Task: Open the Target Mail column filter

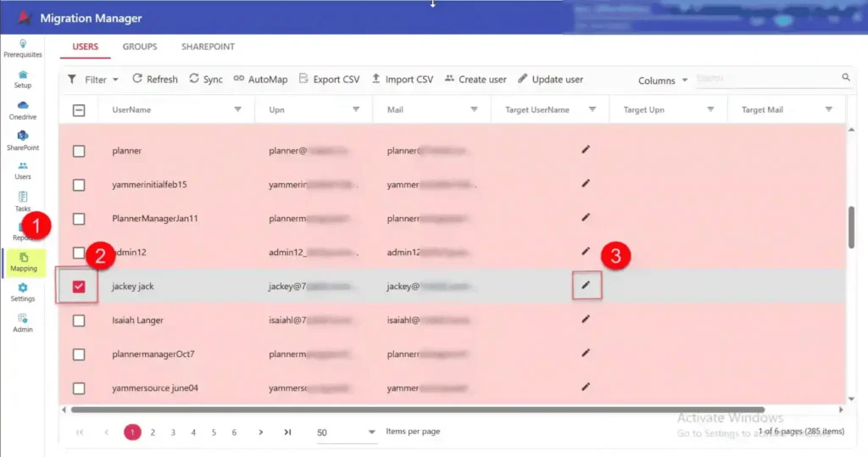Action: (x=829, y=109)
